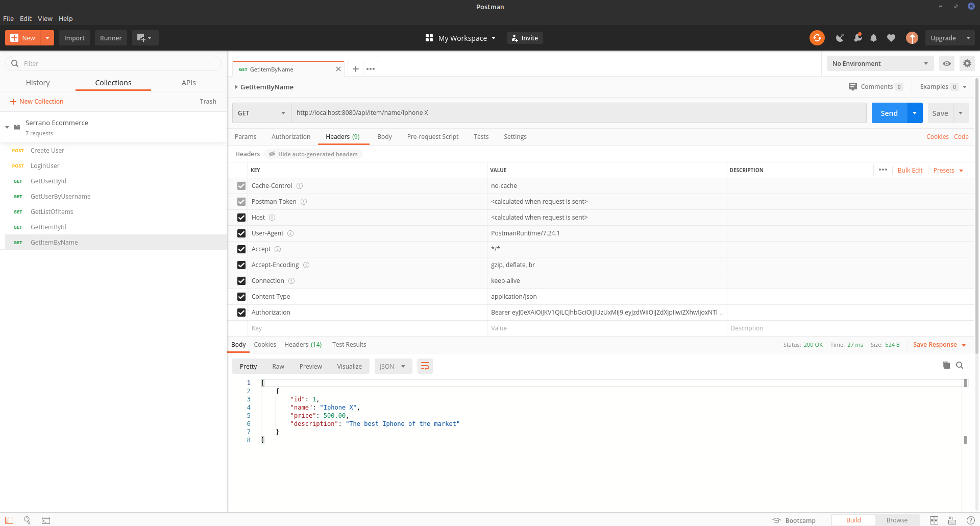Click the Comments icon
This screenshot has height=526, width=980.
(853, 87)
